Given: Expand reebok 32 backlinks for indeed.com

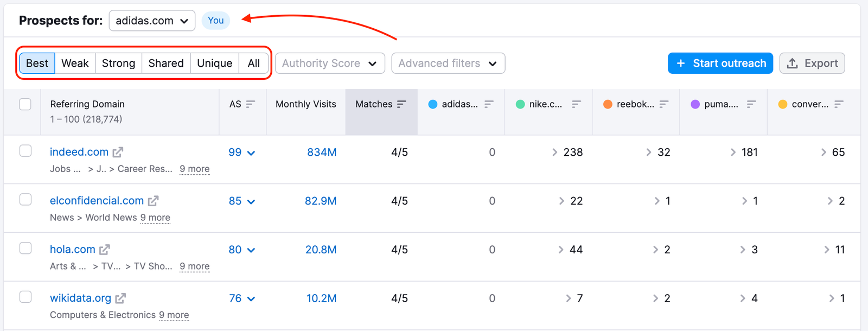Looking at the screenshot, I should coord(649,152).
